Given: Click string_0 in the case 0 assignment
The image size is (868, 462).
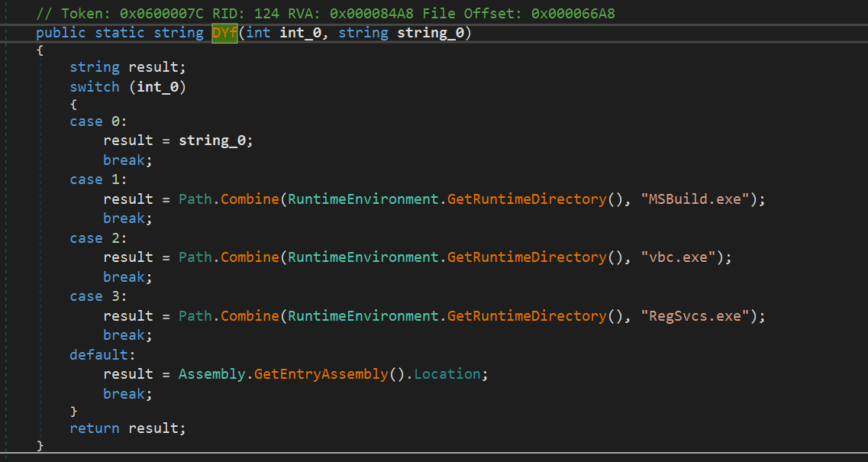Looking at the screenshot, I should point(215,141).
